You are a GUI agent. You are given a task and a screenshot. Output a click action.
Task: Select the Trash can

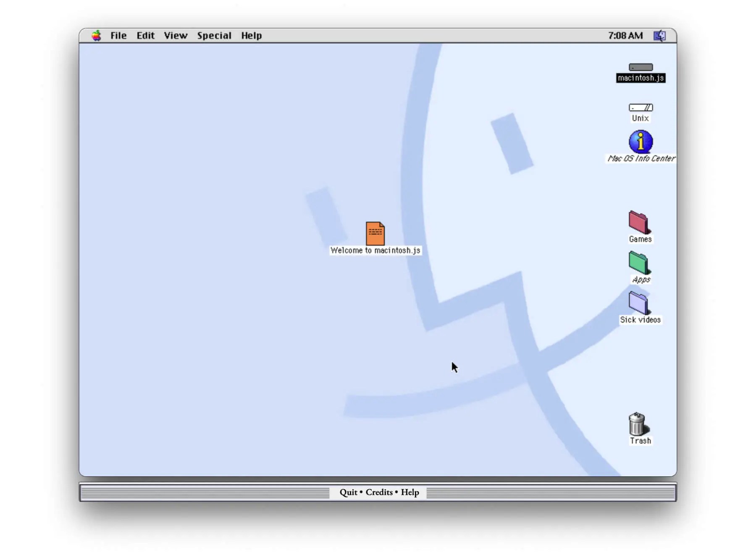(638, 426)
